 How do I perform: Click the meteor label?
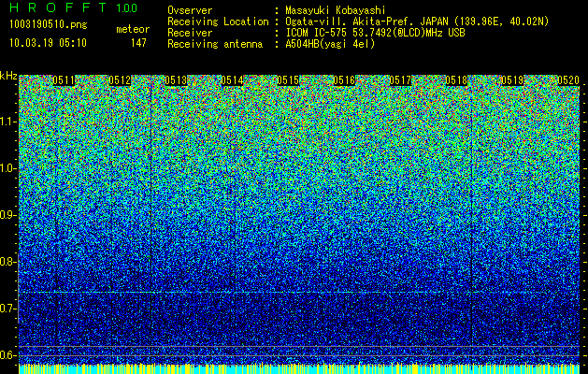pos(133,29)
